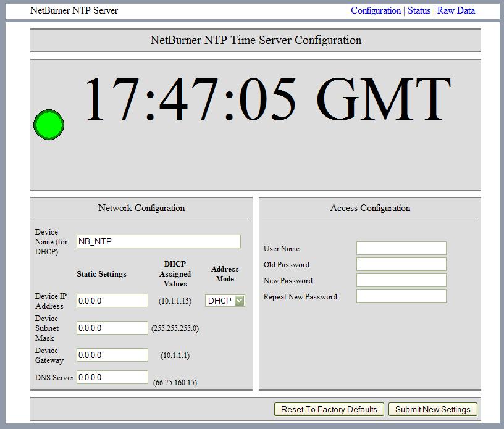
Task: Click the User Name input field
Action: point(401,248)
